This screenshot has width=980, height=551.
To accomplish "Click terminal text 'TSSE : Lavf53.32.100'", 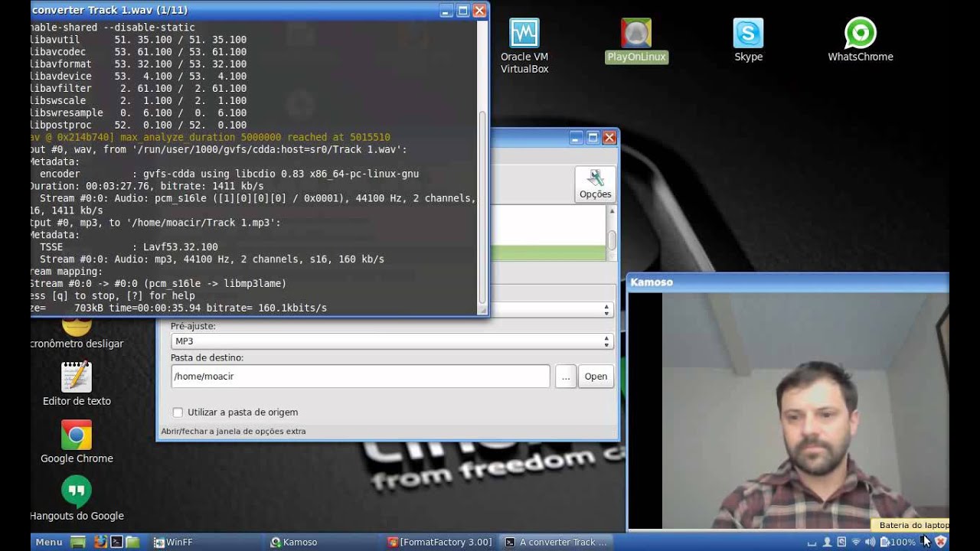I will point(129,247).
